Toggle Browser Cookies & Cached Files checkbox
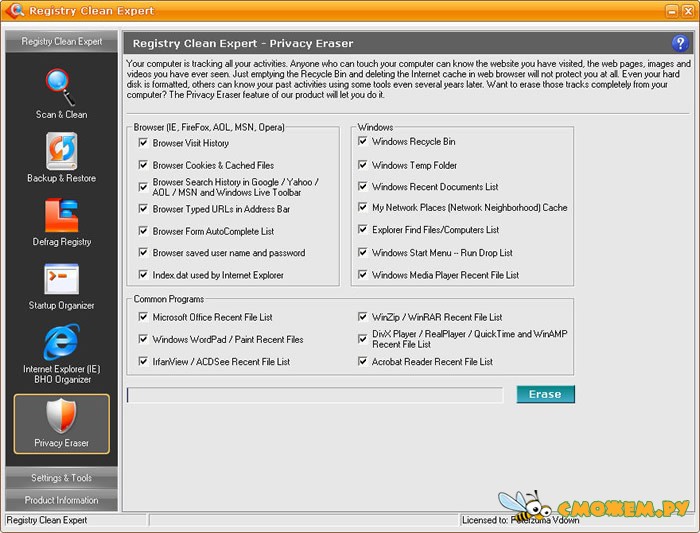Screen dimensions: 700x533 [143, 165]
